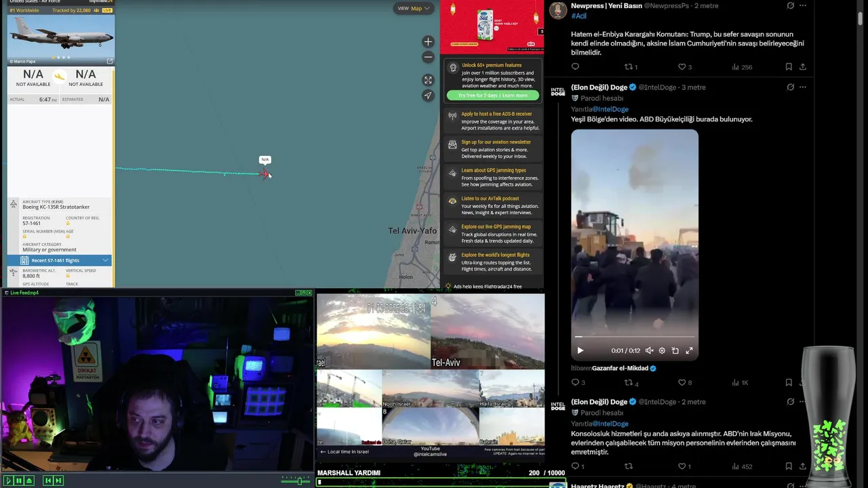Bookmark the Konsolosluk tweet

[x=789, y=466]
